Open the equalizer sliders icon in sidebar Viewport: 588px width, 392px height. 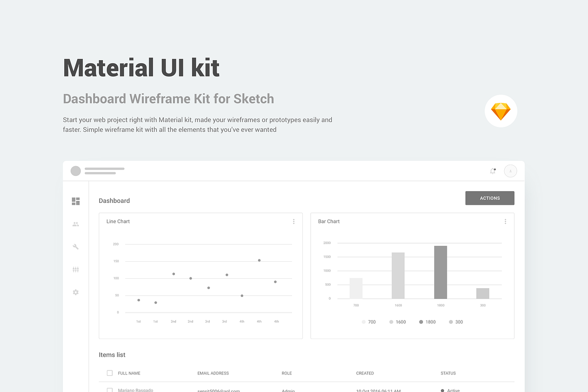[75, 269]
